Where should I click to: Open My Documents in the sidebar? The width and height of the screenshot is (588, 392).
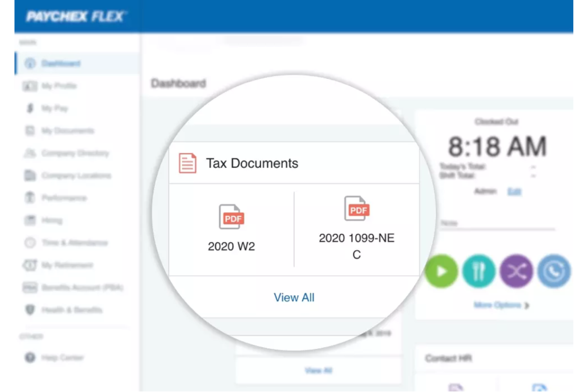pyautogui.click(x=68, y=131)
